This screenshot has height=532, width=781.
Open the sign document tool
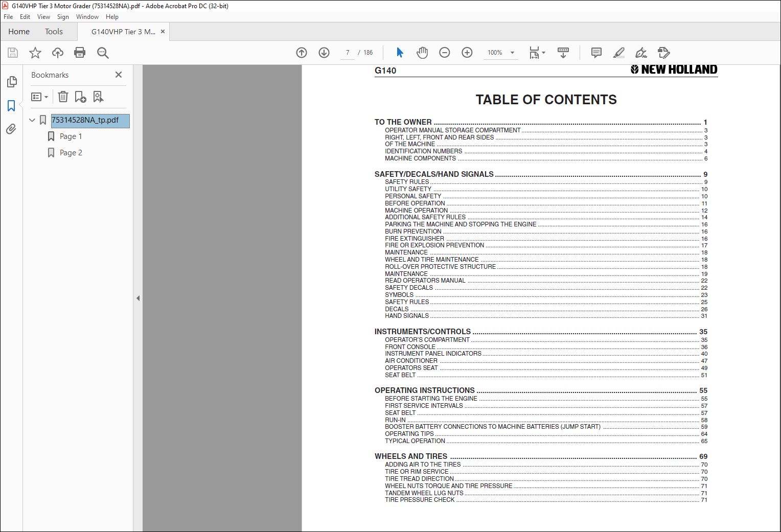tap(641, 53)
